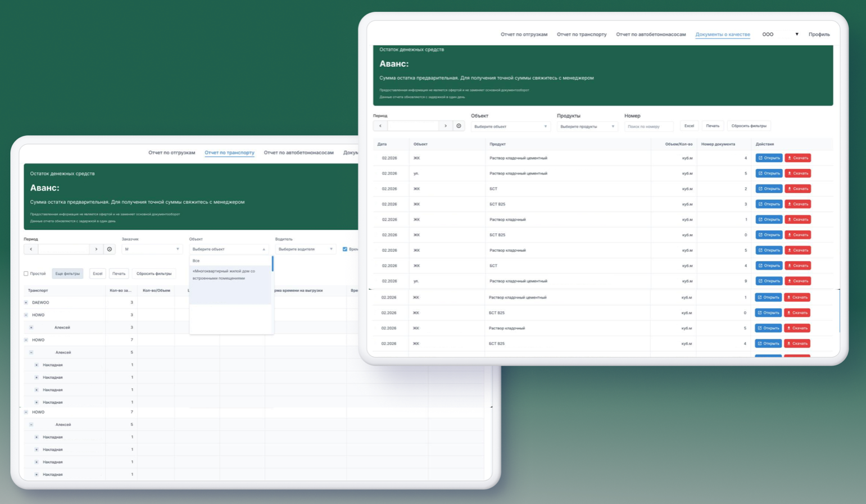Click the first row's blue Открыть button
The image size is (866, 504).
click(769, 158)
